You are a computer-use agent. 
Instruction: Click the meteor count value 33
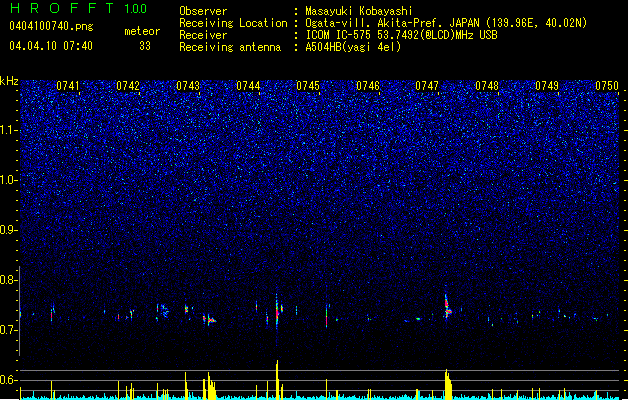tap(145, 46)
